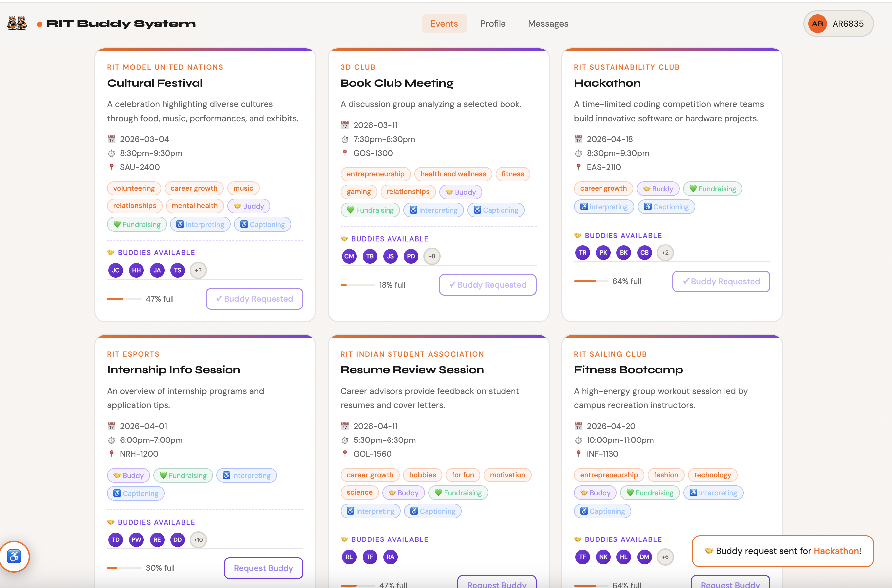Click PW buddy avatar in Internship Info Session
Image resolution: width=892 pixels, height=588 pixels.
point(136,539)
